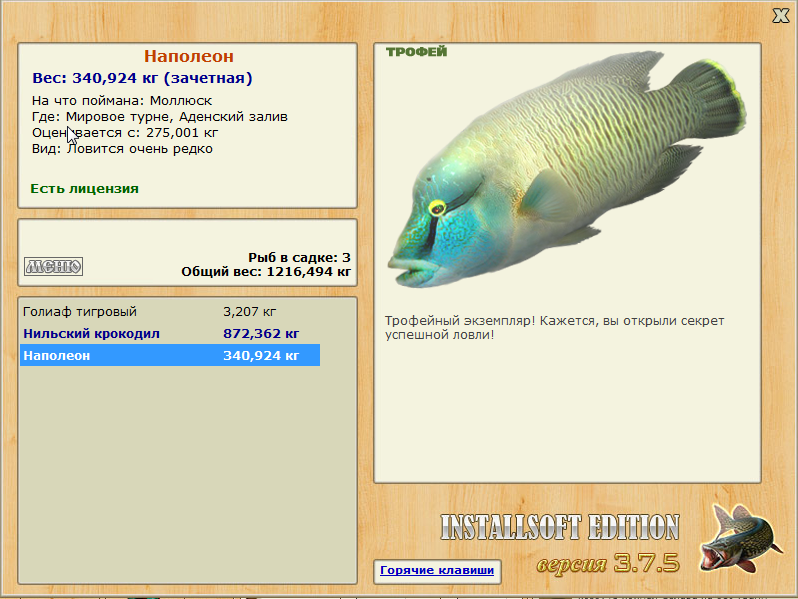Select the highlighted Наполеон row

coord(170,355)
